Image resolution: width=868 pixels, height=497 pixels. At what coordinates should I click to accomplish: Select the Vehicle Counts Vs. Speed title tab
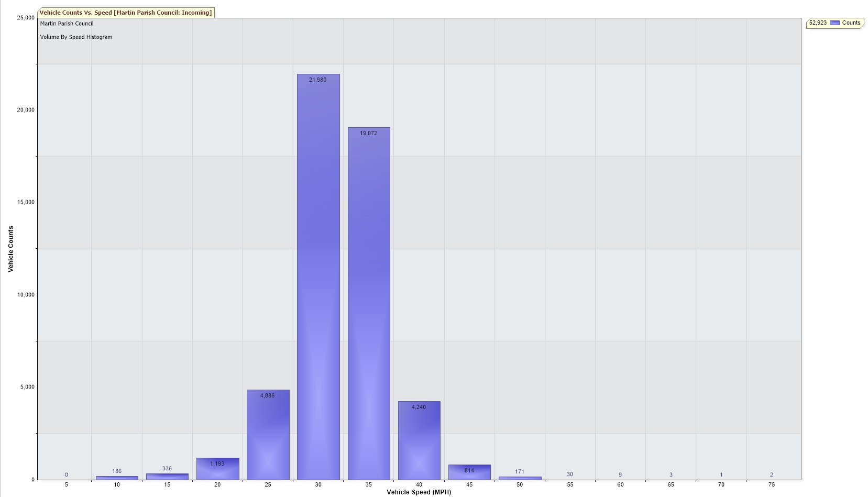126,13
